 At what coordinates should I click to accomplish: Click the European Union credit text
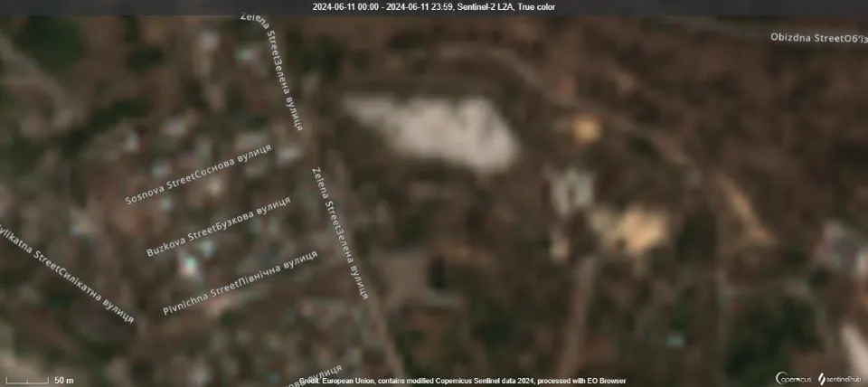[x=462, y=381]
